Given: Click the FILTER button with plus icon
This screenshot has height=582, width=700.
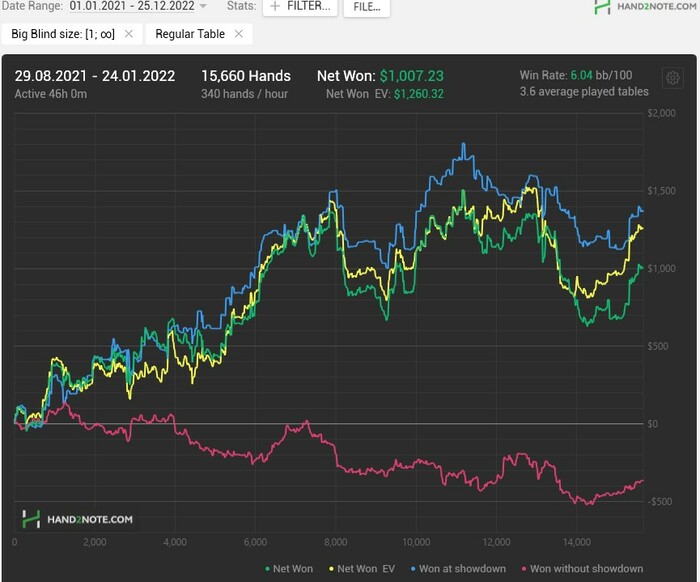Looking at the screenshot, I should point(300,7).
